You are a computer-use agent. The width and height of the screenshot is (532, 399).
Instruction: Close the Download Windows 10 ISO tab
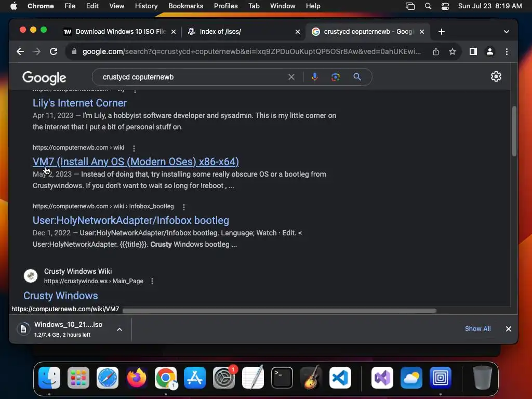(174, 32)
